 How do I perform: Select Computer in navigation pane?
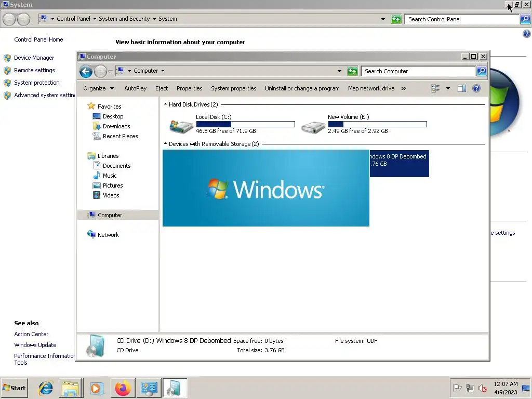pyautogui.click(x=110, y=215)
